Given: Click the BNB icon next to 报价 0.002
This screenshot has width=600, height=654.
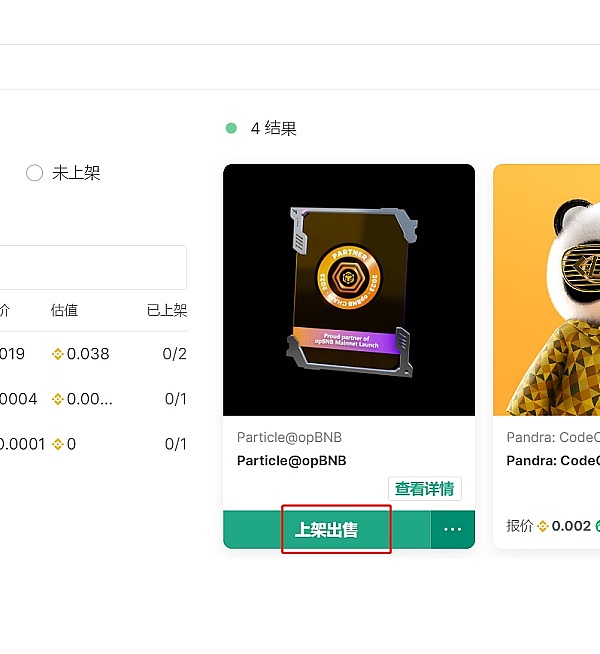Looking at the screenshot, I should (x=543, y=526).
